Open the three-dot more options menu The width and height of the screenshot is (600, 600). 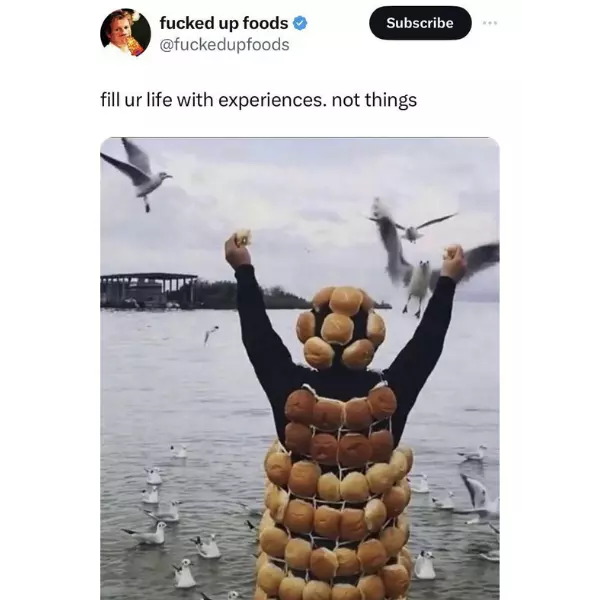[x=490, y=23]
